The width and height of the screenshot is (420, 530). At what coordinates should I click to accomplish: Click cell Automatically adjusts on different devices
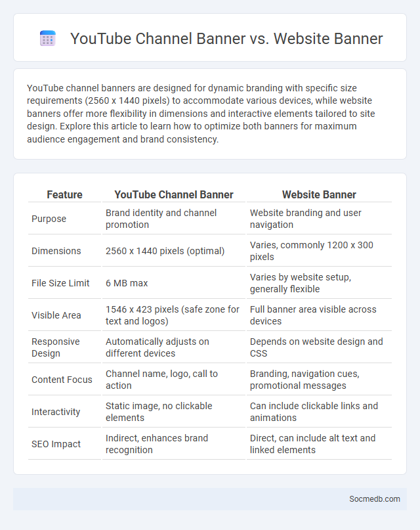click(173, 347)
